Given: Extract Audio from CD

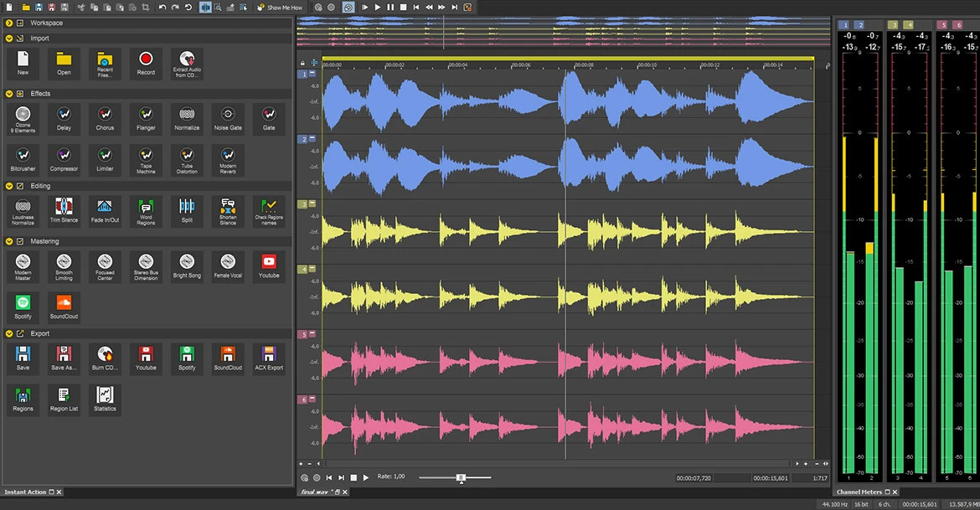Looking at the screenshot, I should pos(186,64).
